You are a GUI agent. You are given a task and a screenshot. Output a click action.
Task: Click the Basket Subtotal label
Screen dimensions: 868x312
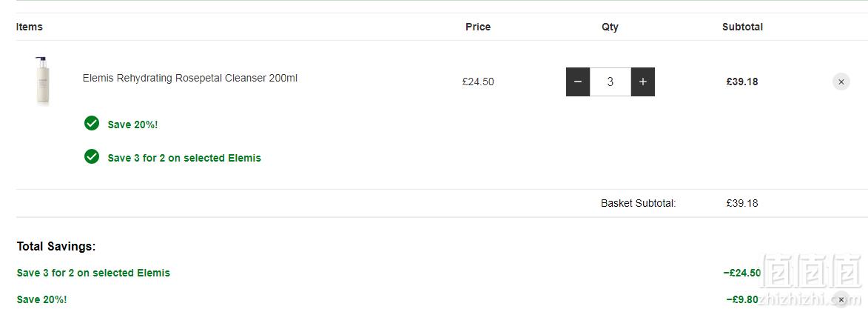coord(639,203)
